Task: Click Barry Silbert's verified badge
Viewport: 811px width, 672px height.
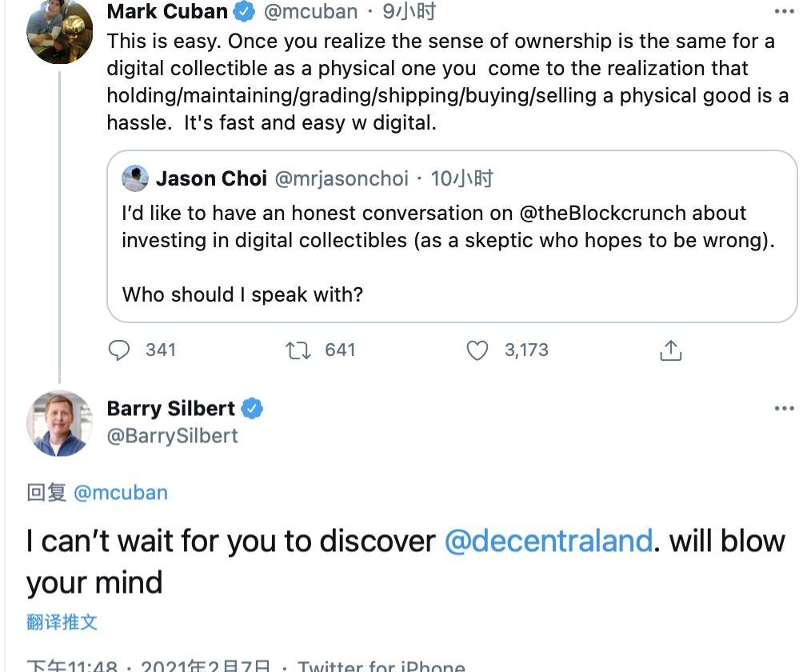Action: 253,409
